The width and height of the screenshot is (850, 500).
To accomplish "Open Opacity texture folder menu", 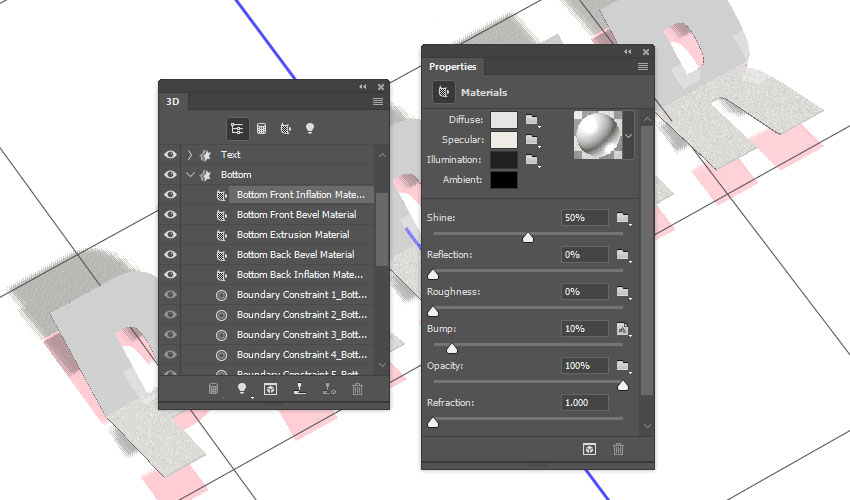I will pyautogui.click(x=623, y=367).
